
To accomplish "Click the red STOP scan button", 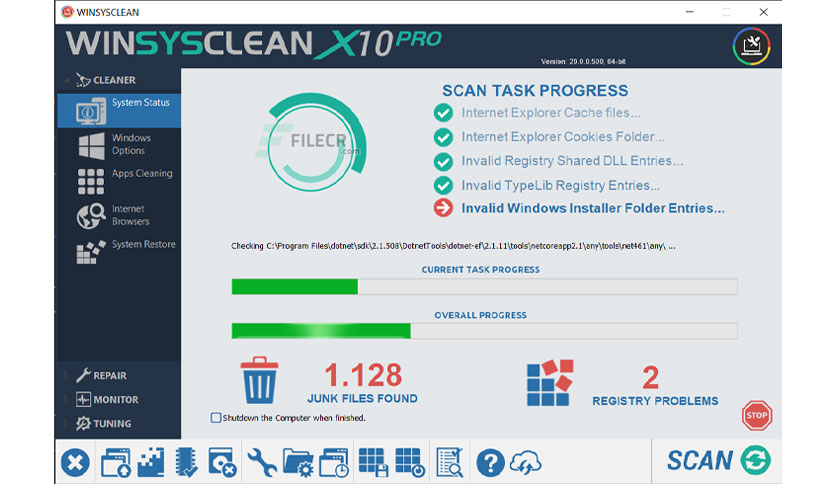I will [x=757, y=415].
